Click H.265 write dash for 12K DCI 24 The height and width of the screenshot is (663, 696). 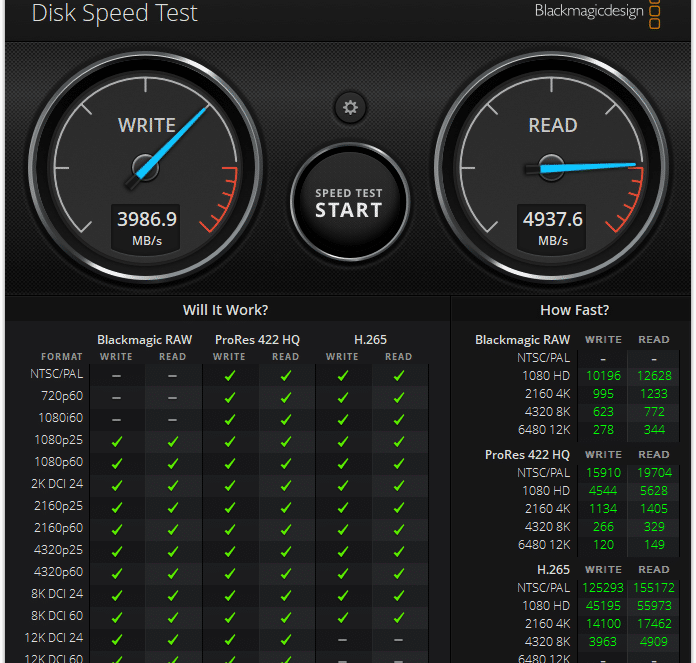pyautogui.click(x=342, y=639)
